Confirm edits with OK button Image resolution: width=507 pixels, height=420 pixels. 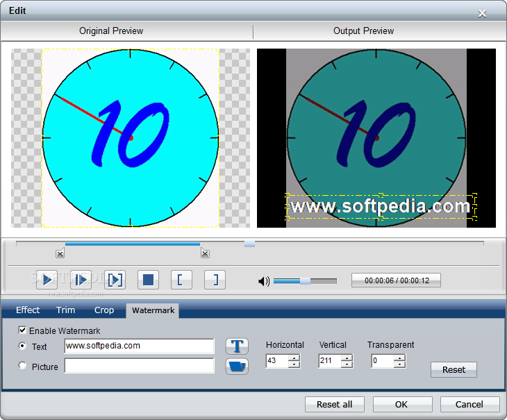[403, 405]
